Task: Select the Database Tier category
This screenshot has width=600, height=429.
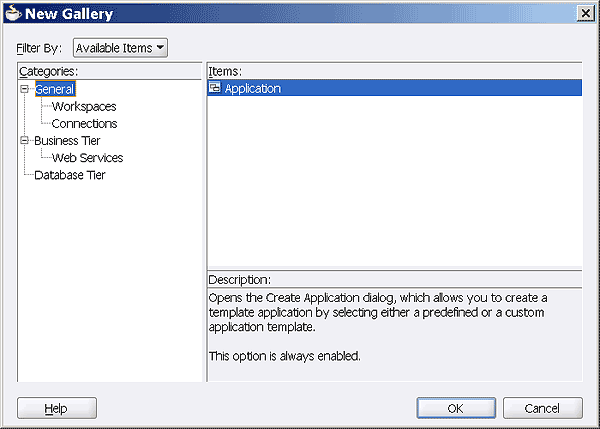Action: (x=70, y=175)
